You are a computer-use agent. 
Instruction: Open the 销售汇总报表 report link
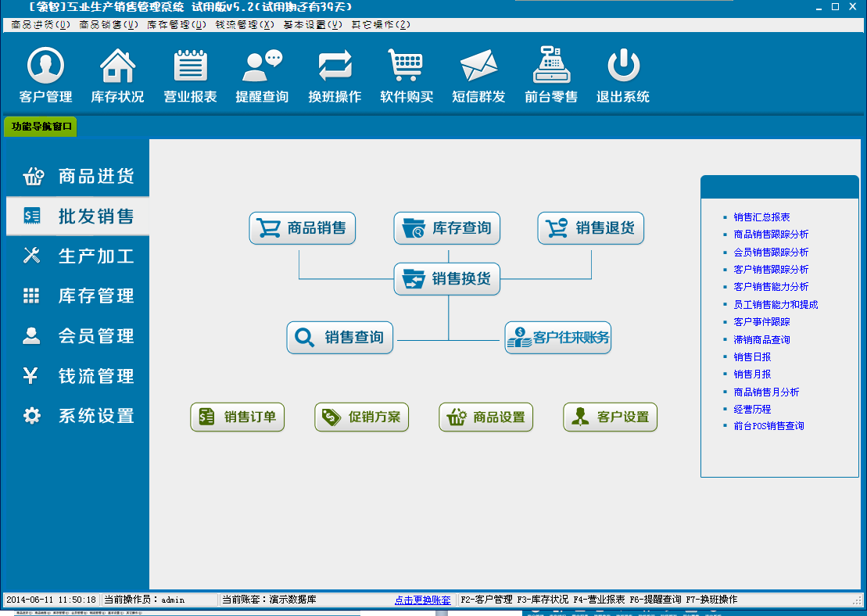point(761,217)
